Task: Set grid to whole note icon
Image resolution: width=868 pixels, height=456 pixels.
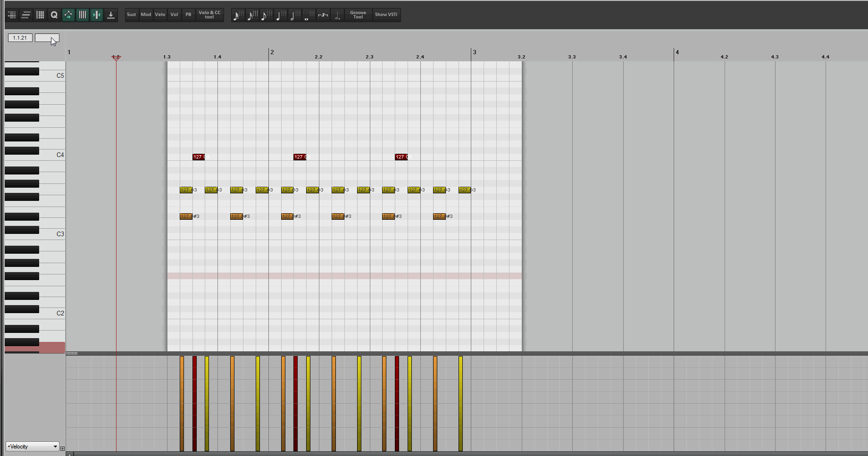Action: [x=309, y=16]
